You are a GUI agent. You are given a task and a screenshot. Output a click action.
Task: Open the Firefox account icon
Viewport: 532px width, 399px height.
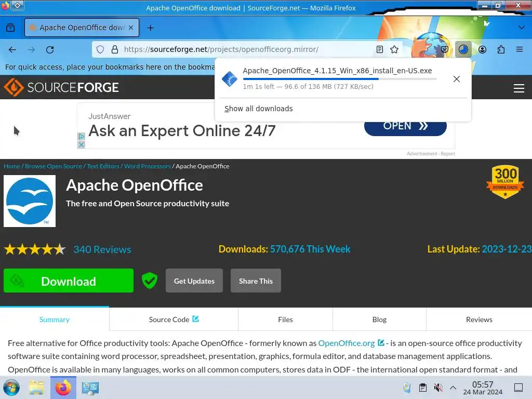click(482, 49)
